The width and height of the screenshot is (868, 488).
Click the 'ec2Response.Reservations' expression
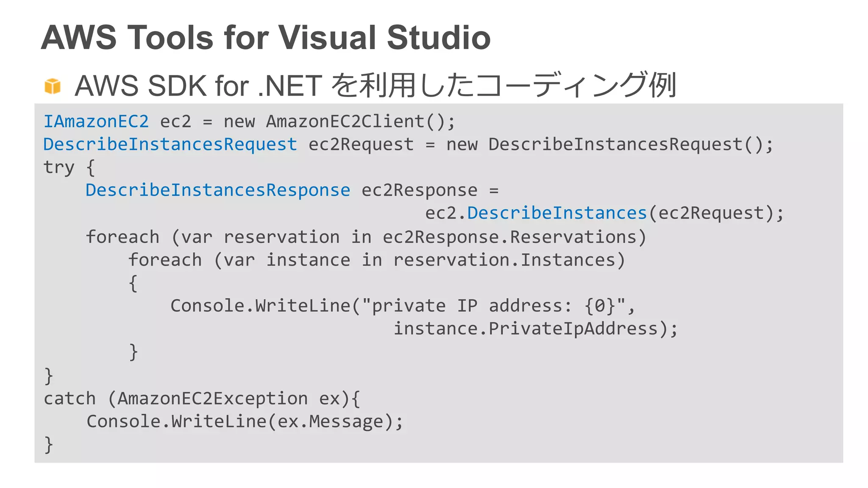pyautogui.click(x=510, y=237)
